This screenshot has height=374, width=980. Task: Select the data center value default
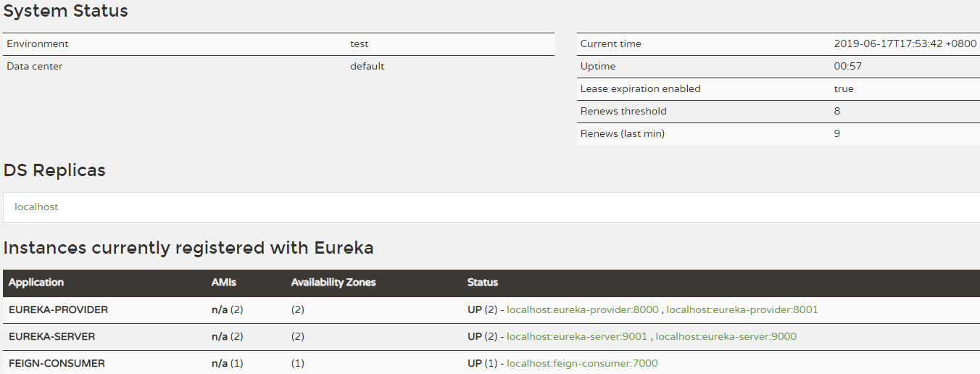click(x=367, y=67)
